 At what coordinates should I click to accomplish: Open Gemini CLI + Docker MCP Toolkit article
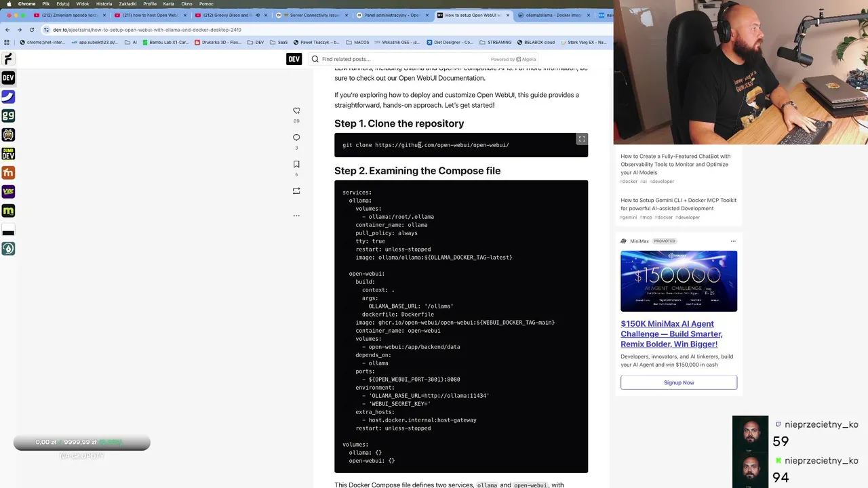coord(678,204)
